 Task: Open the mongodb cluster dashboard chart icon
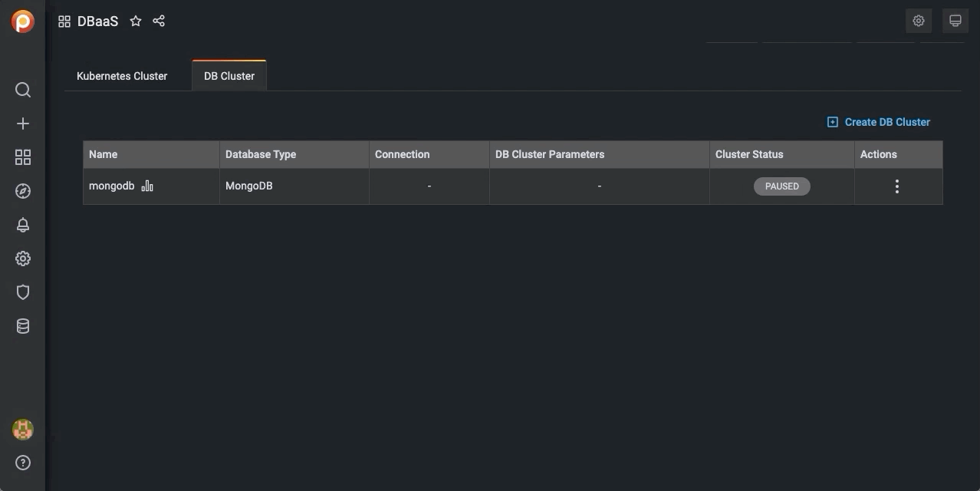(x=147, y=186)
